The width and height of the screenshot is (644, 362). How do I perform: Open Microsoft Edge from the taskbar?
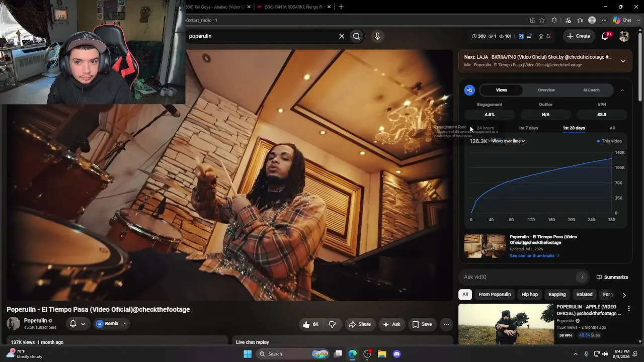tap(353, 354)
